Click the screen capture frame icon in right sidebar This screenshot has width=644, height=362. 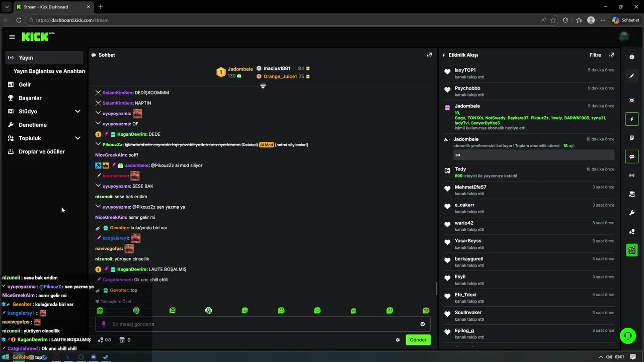click(632, 100)
